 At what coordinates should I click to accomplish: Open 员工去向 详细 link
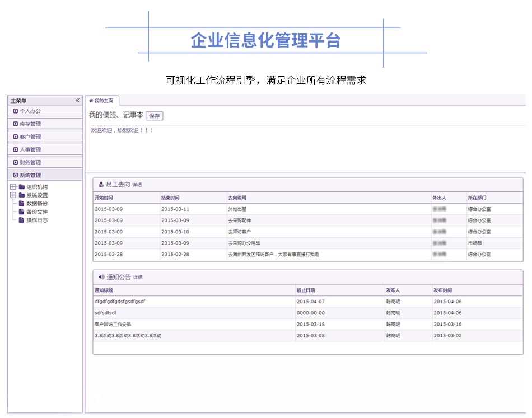click(x=137, y=185)
